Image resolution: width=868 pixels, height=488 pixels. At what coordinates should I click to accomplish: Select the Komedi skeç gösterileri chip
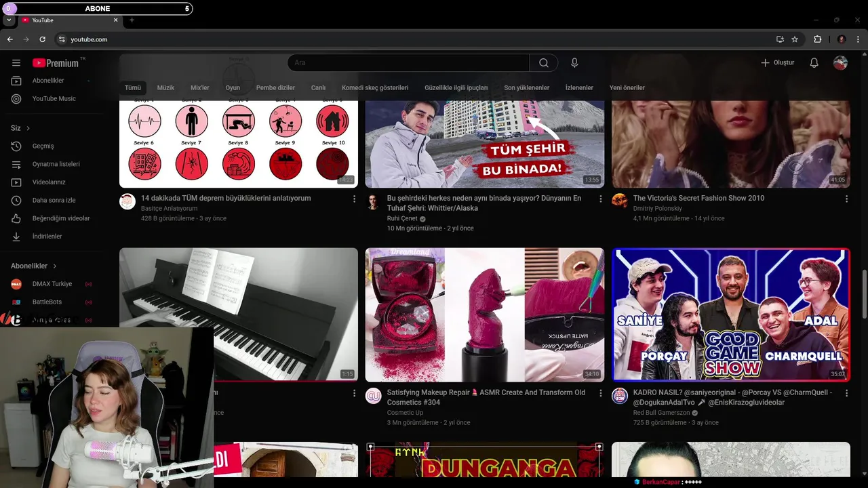(x=375, y=88)
